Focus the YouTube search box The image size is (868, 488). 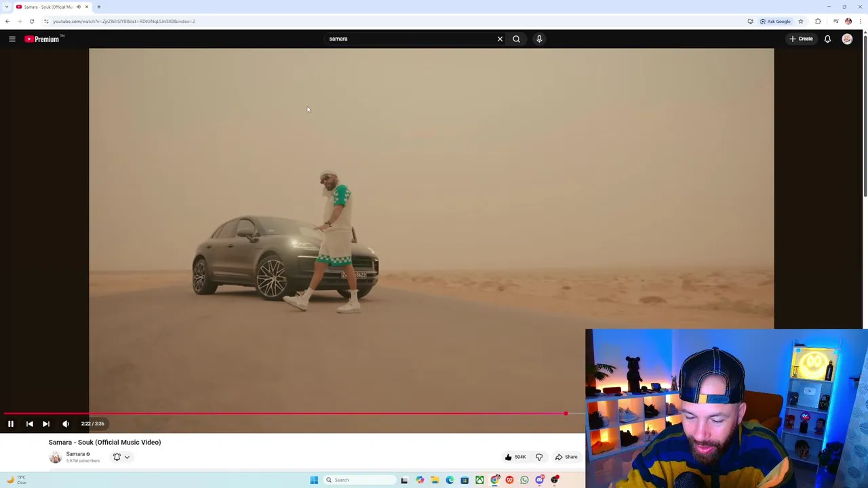coord(410,39)
